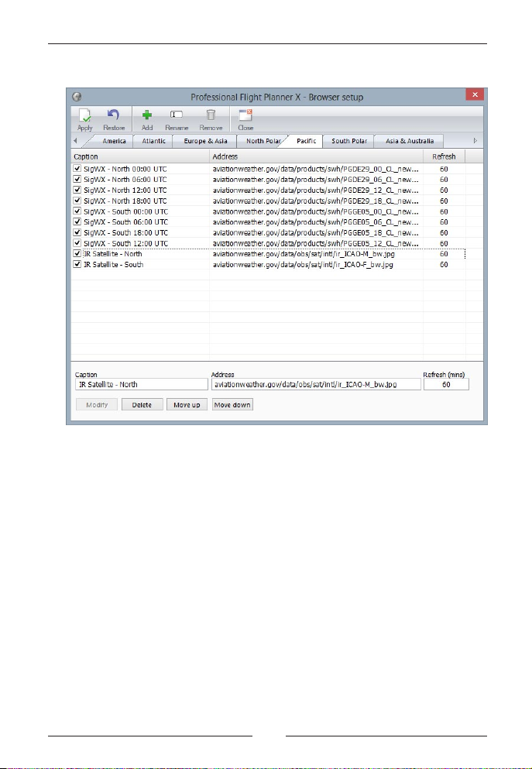Image resolution: width=532 pixels, height=769 pixels.
Task: Disable SigWX - South 06:00 UTC checkbox
Action: (77, 221)
